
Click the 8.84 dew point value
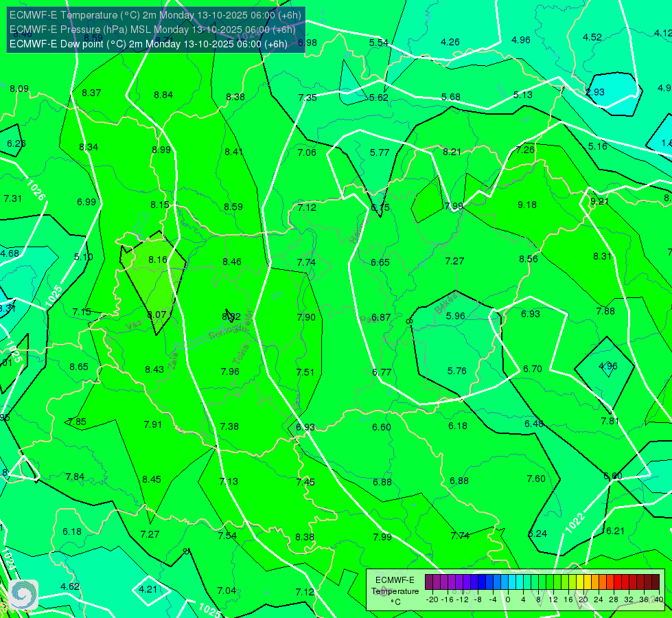pos(163,95)
